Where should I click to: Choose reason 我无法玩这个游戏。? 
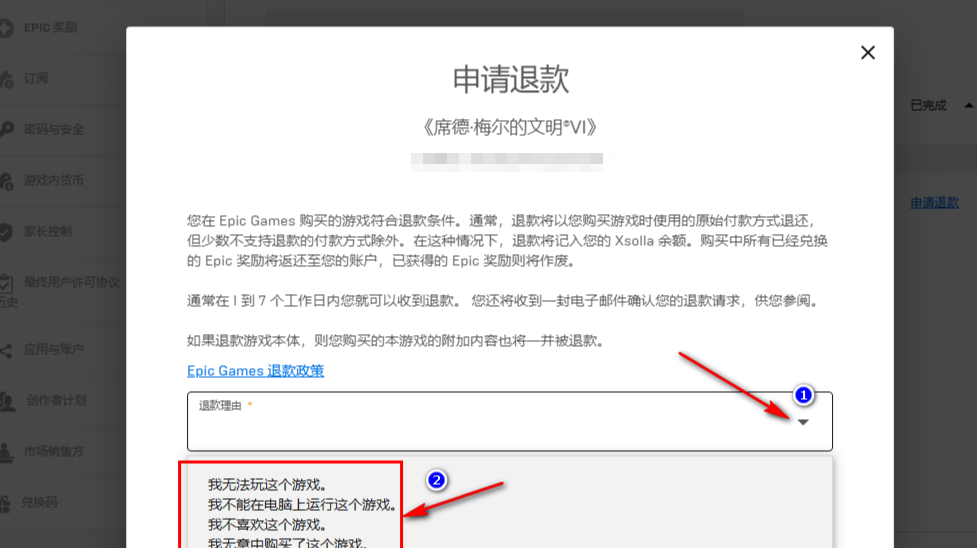[267, 484]
